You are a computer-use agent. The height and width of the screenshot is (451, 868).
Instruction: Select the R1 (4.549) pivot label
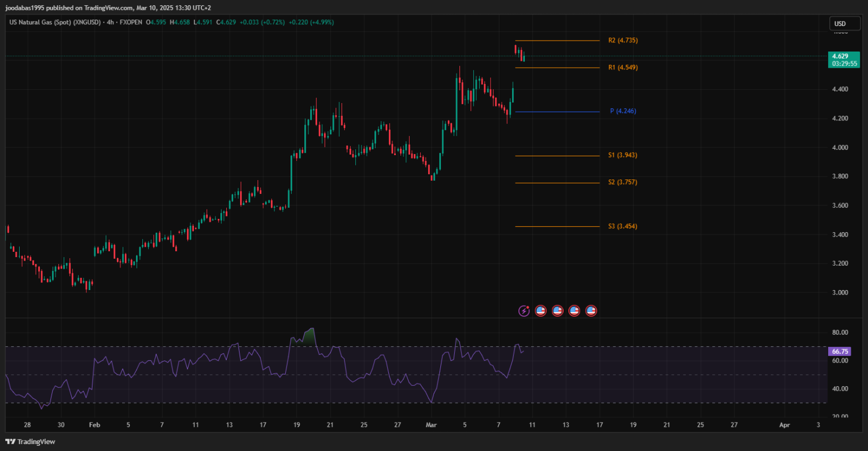point(623,68)
